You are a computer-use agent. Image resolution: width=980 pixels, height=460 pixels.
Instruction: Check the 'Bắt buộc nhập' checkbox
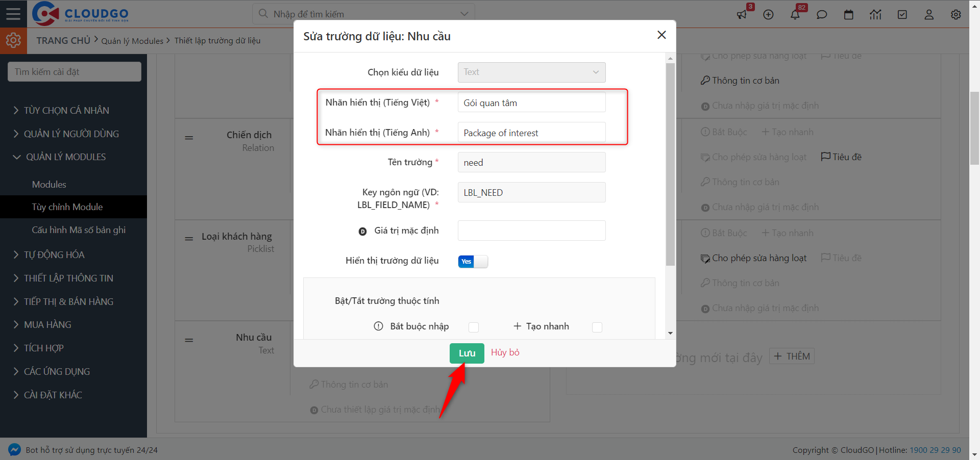[x=474, y=327]
